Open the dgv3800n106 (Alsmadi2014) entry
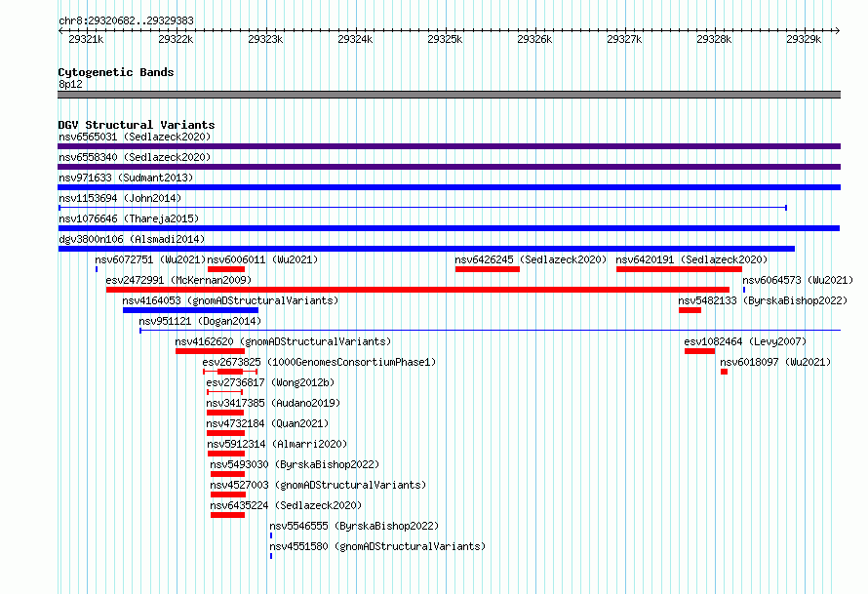 pyautogui.click(x=132, y=239)
